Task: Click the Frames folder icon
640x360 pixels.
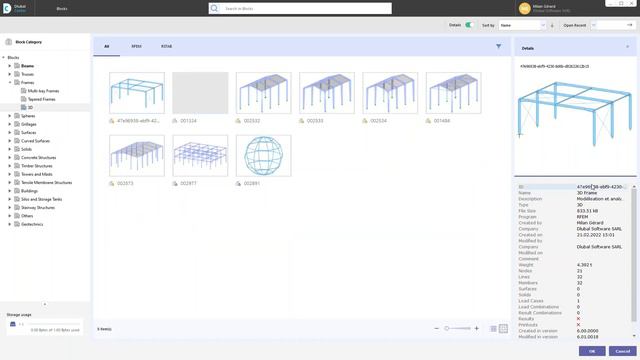Action: [17, 82]
